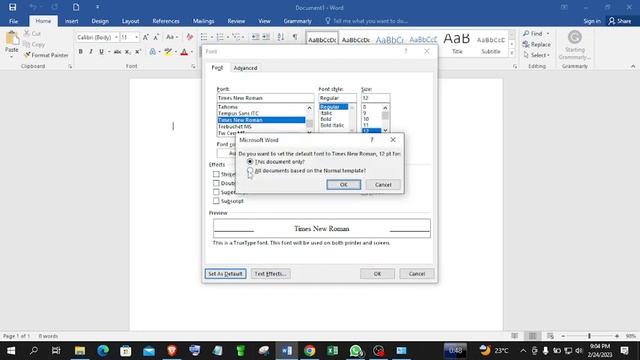Open Text Effects button in Font dialog
The height and width of the screenshot is (360, 640).
point(270,273)
